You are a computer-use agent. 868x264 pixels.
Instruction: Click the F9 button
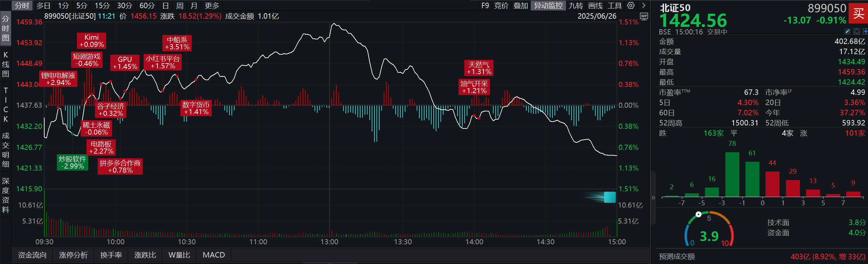coord(485,5)
